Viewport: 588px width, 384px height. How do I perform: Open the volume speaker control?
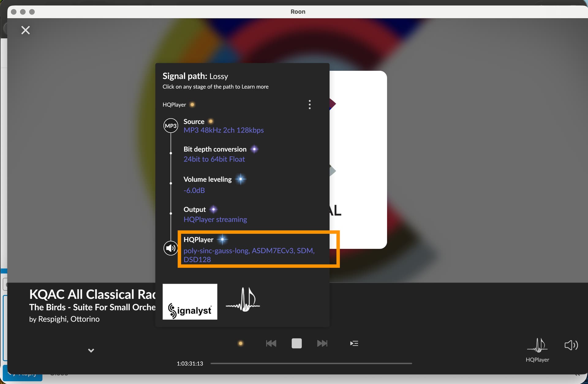tap(571, 345)
